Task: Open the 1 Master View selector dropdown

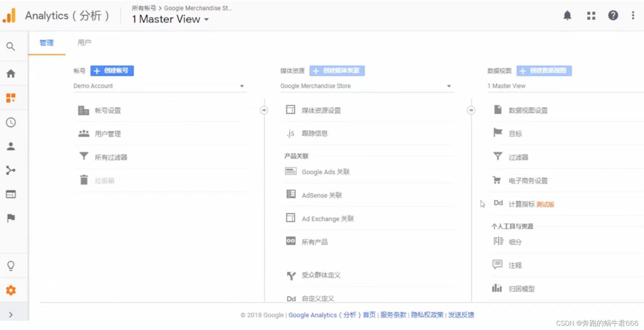Action: pyautogui.click(x=170, y=19)
